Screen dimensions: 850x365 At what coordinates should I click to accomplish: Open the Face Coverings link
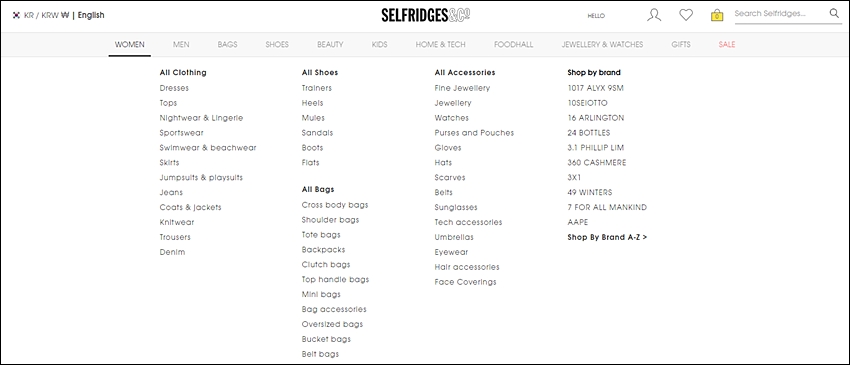(x=465, y=282)
